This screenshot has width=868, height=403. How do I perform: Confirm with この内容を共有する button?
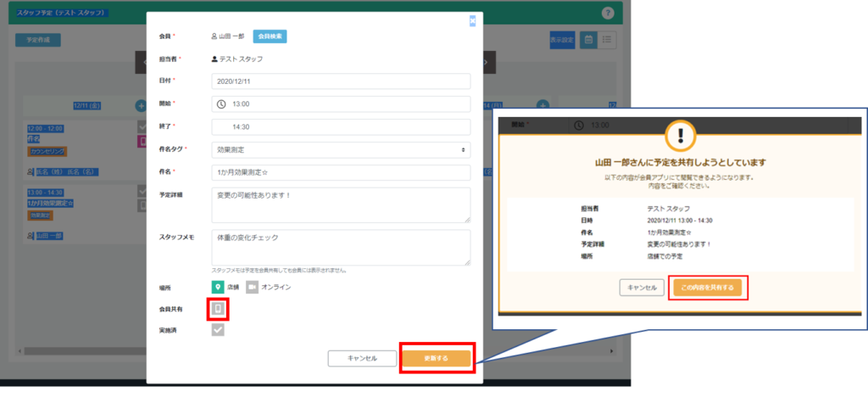[x=708, y=288]
